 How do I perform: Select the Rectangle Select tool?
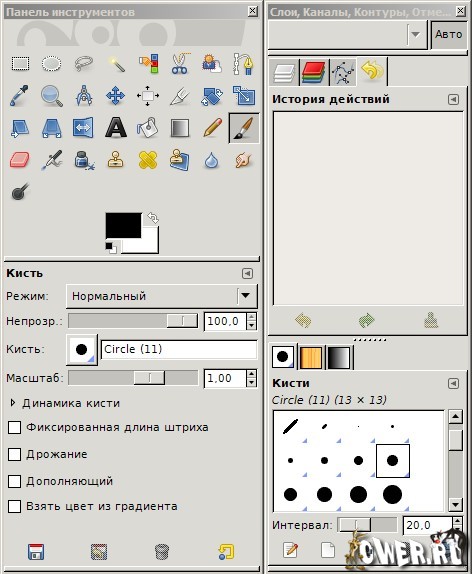20,63
